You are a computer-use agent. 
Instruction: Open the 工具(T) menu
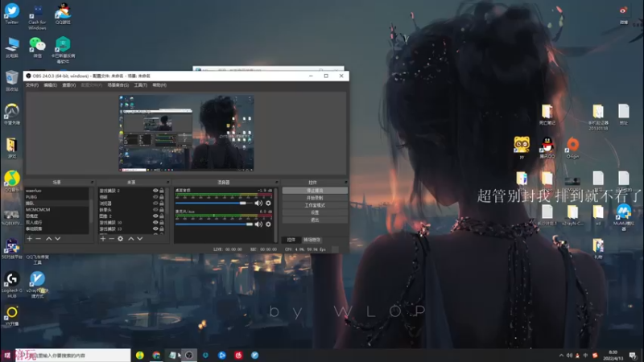[x=140, y=85]
